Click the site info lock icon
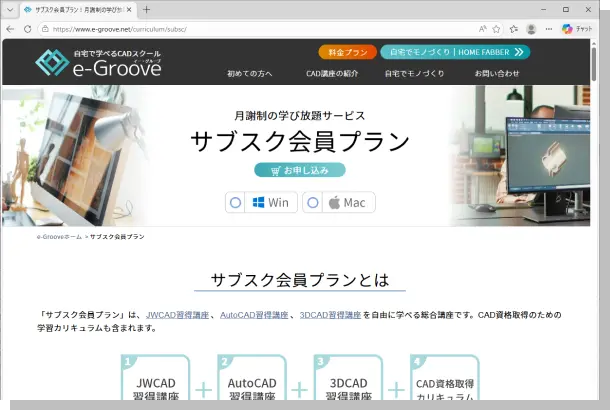 (x=45, y=29)
